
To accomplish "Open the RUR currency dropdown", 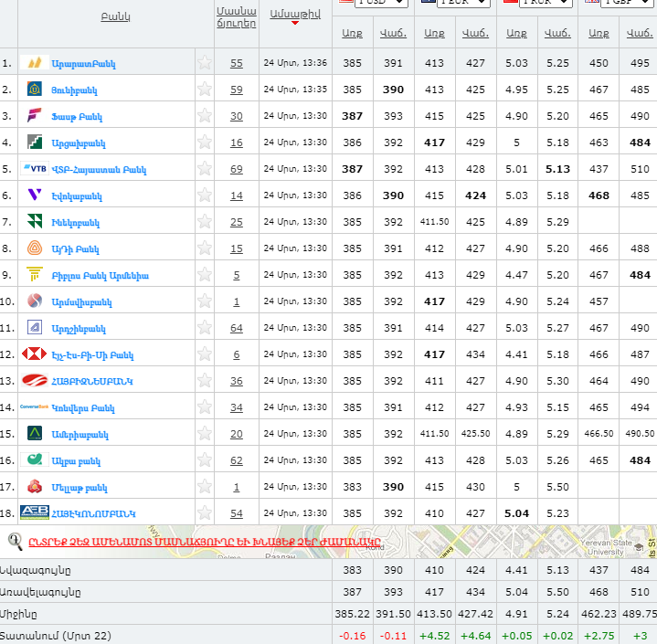I will coord(546,2).
